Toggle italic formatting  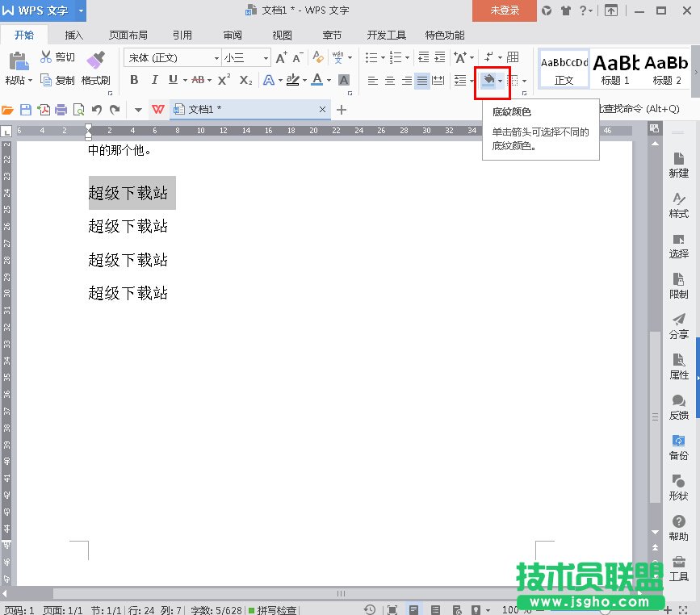click(x=155, y=81)
